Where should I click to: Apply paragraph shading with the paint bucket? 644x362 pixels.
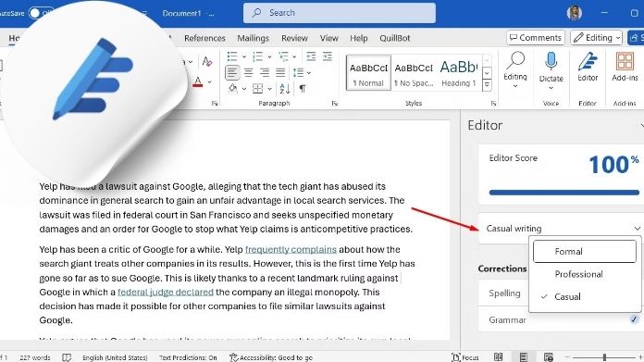pyautogui.click(x=233, y=88)
